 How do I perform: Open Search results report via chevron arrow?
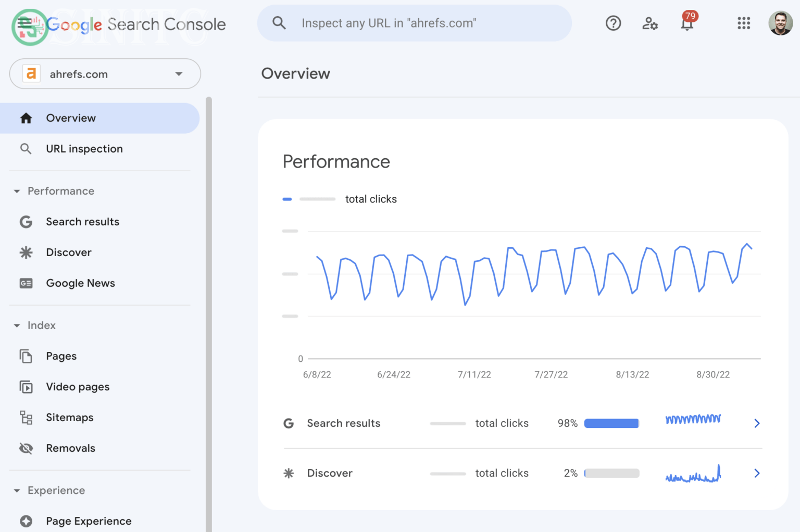pyautogui.click(x=757, y=423)
